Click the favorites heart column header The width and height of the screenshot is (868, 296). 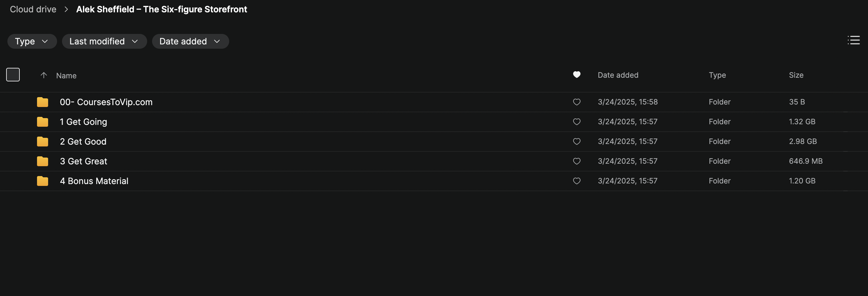577,74
